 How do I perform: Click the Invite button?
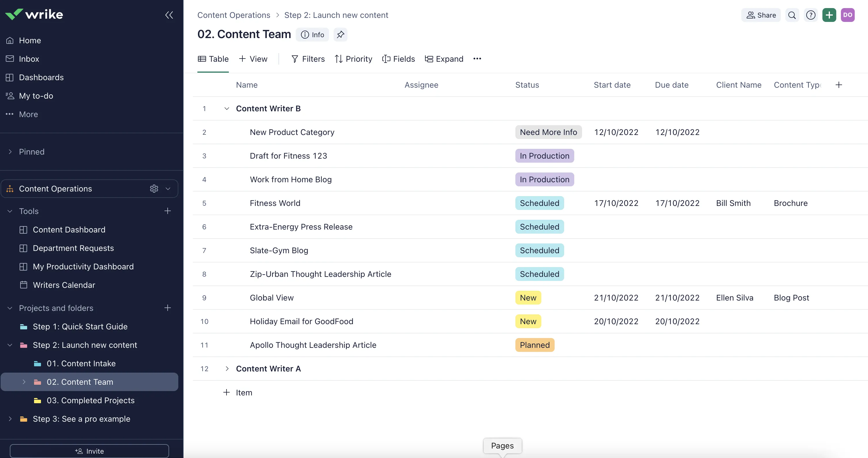[x=89, y=451]
